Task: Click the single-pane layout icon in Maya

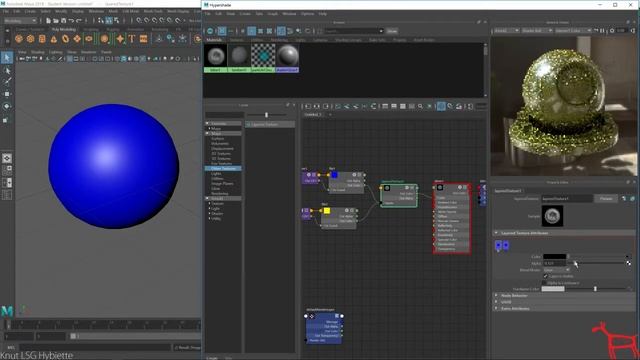Action: (x=7, y=158)
